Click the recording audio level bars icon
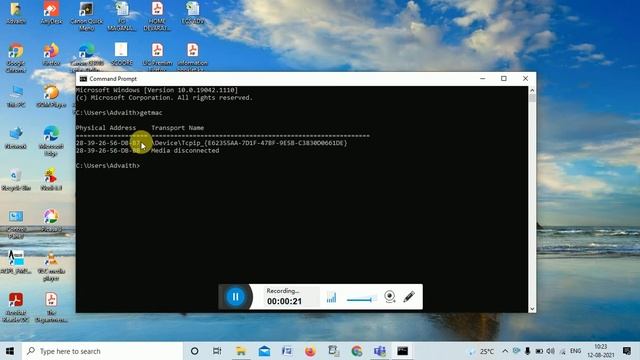Image resolution: width=640 pixels, height=360 pixels. click(331, 297)
